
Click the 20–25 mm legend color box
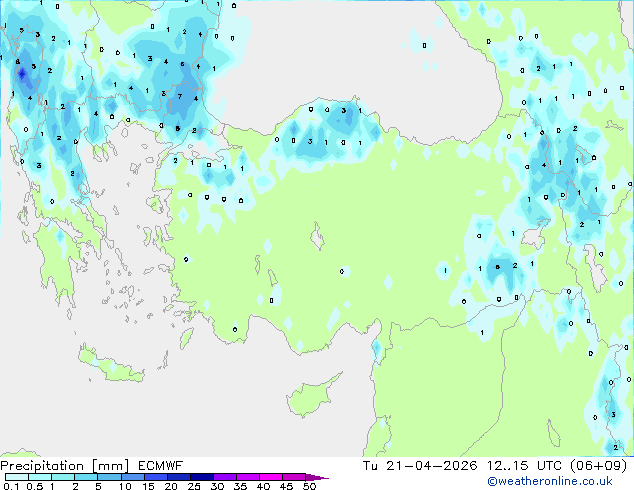179,477
